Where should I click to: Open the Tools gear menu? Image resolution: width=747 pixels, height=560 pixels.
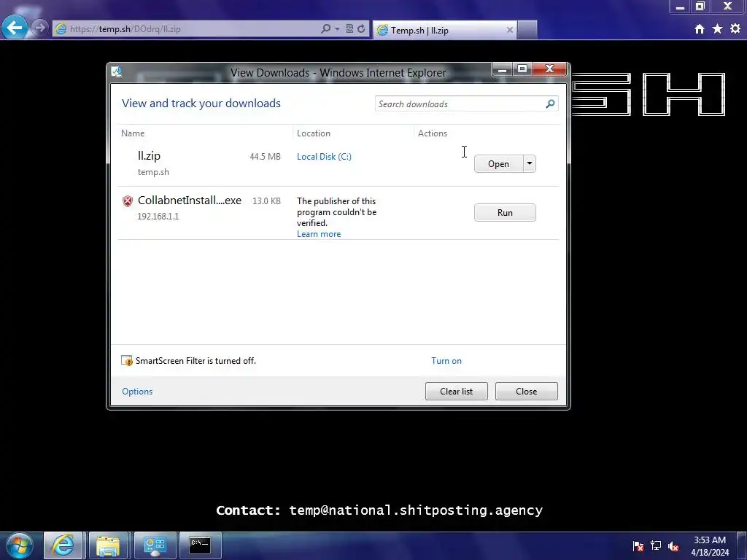735,29
